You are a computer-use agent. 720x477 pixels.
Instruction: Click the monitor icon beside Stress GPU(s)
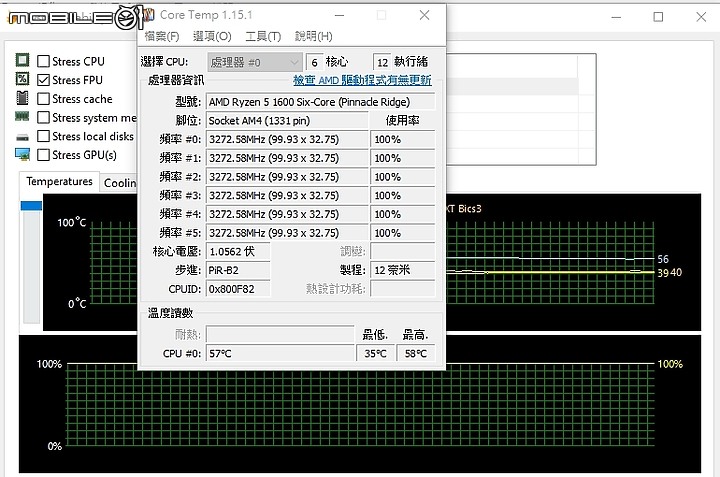tap(22, 154)
